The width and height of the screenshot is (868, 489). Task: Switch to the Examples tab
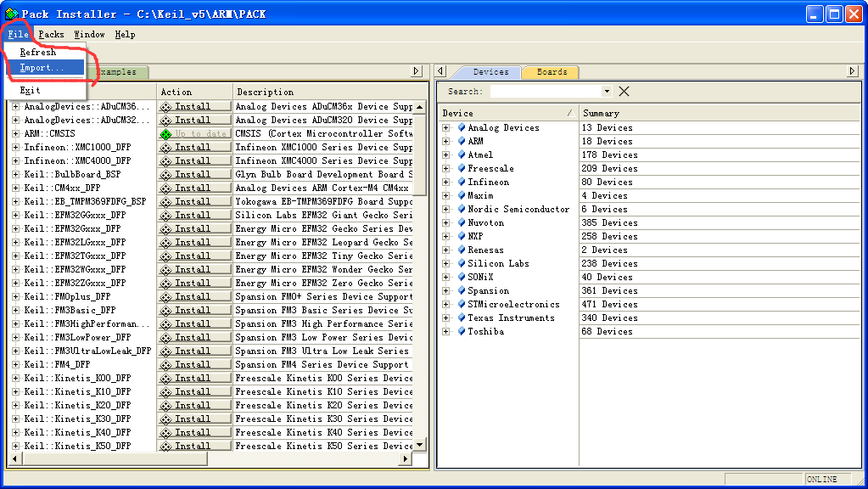(118, 72)
